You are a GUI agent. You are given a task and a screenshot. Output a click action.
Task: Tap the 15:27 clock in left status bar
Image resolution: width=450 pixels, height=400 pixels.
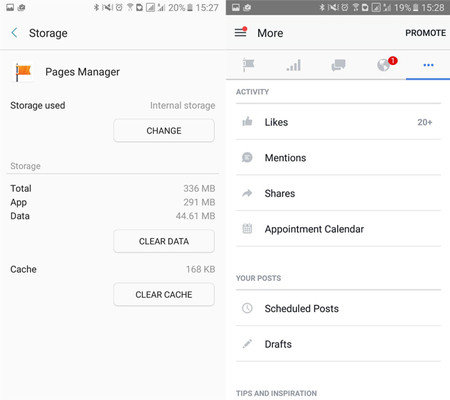click(x=207, y=7)
